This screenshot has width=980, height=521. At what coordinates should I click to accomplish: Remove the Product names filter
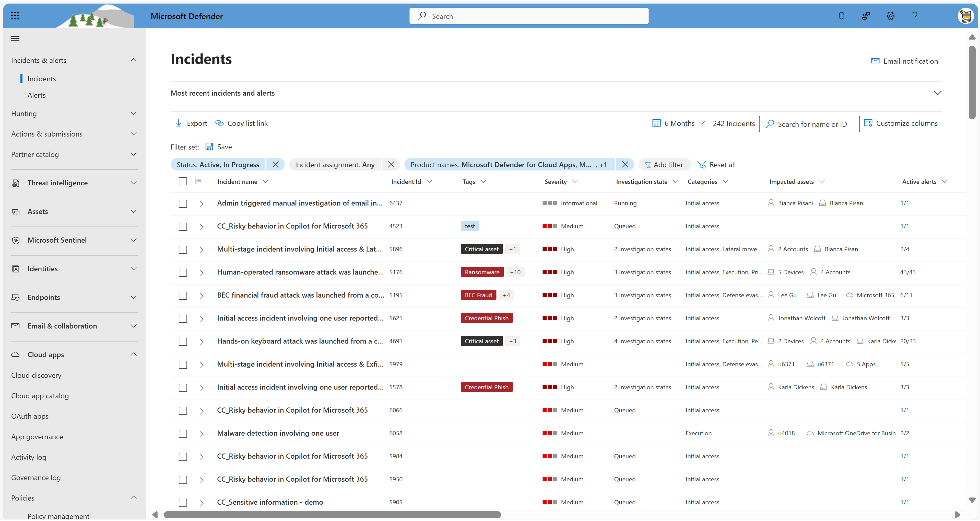[625, 165]
